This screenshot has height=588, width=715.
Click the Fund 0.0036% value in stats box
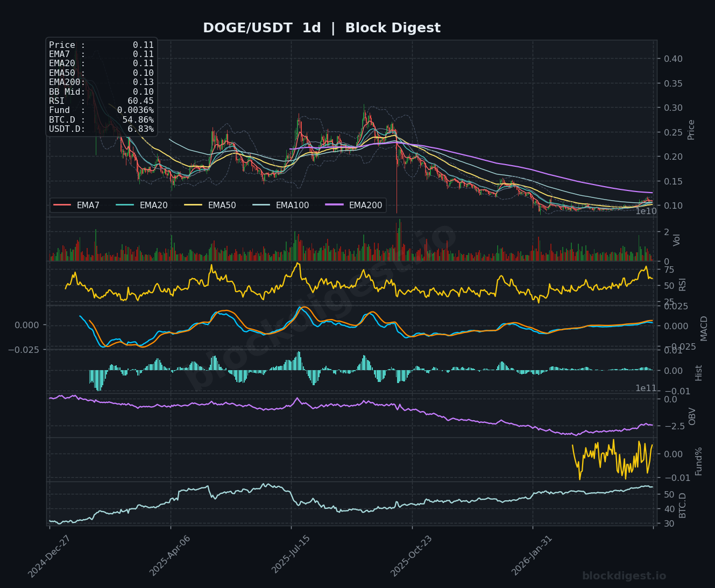[x=136, y=110]
